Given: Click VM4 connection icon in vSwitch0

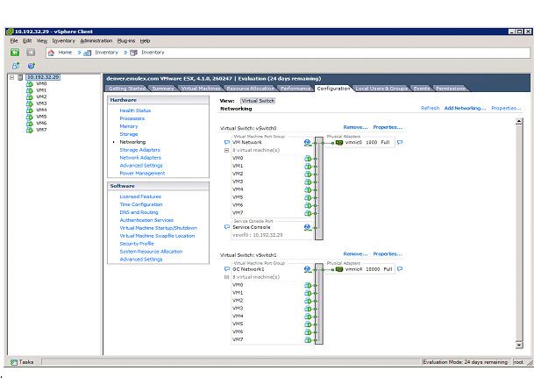Looking at the screenshot, I should pyautogui.click(x=308, y=189).
